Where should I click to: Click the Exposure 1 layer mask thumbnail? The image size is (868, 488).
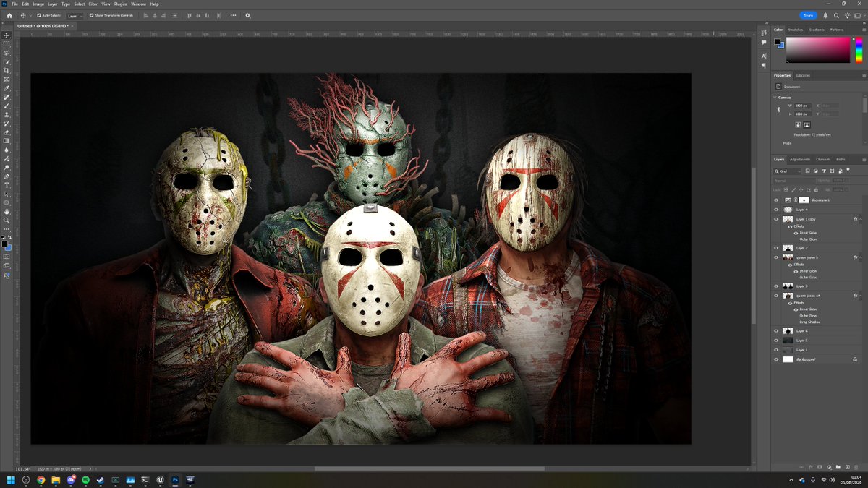click(804, 200)
